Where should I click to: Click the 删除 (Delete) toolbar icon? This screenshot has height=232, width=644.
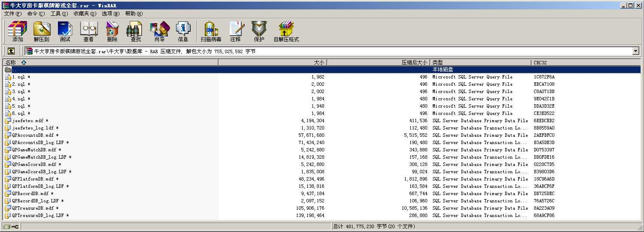pos(112,31)
